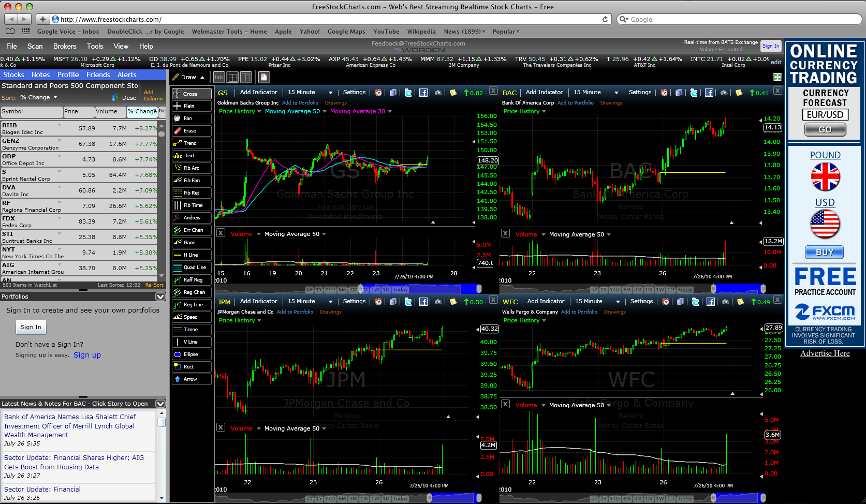Screen dimensions: 866x504
Task: Collapse the Portfolios panel
Action: [x=160, y=297]
